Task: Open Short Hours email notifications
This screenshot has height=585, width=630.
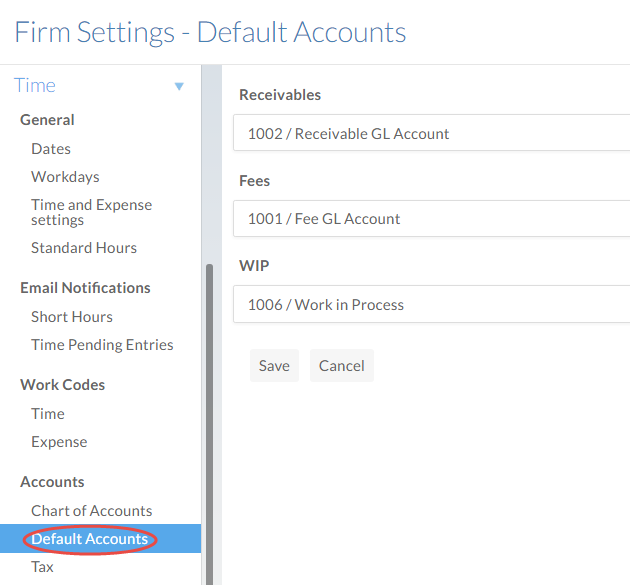Action: tap(72, 316)
